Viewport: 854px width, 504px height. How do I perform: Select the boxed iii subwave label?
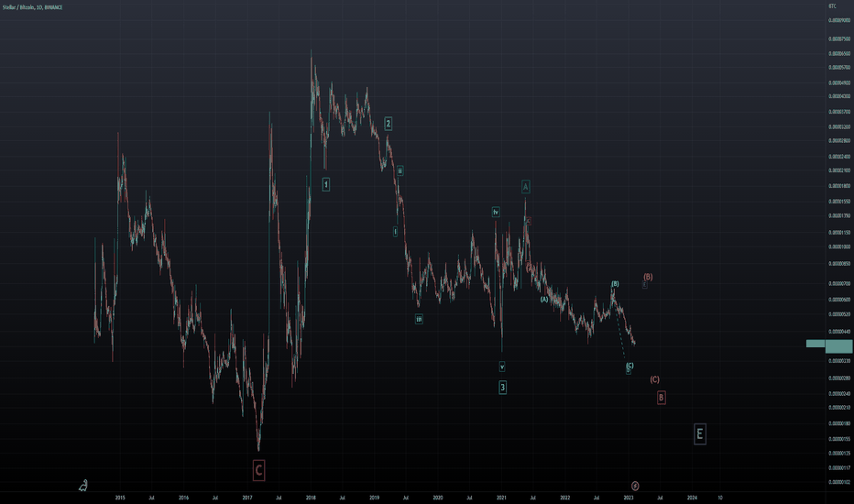click(419, 319)
